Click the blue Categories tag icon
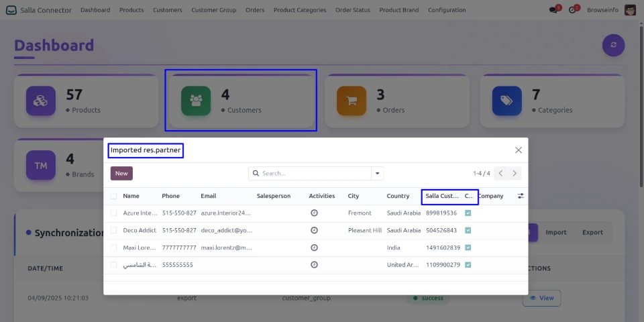Screen dimensions: 644x322 [x=506, y=101]
